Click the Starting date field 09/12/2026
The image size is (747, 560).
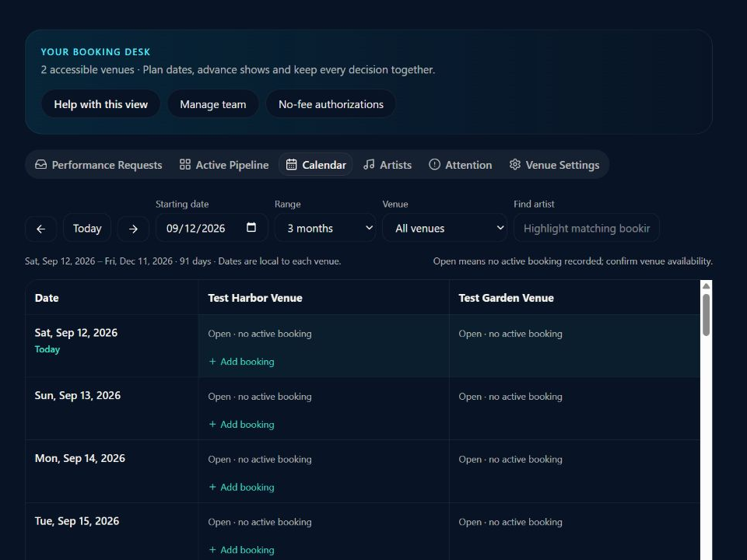coord(212,229)
